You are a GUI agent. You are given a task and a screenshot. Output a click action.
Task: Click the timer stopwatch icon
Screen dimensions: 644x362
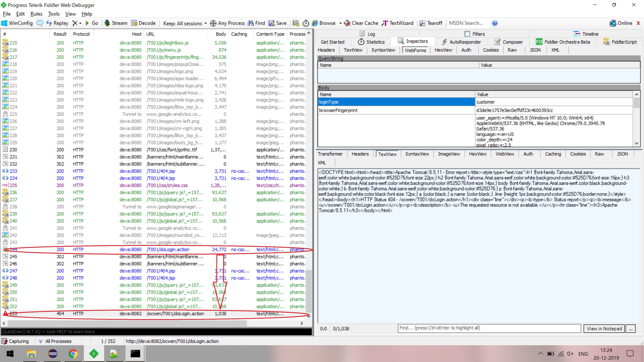[306, 23]
